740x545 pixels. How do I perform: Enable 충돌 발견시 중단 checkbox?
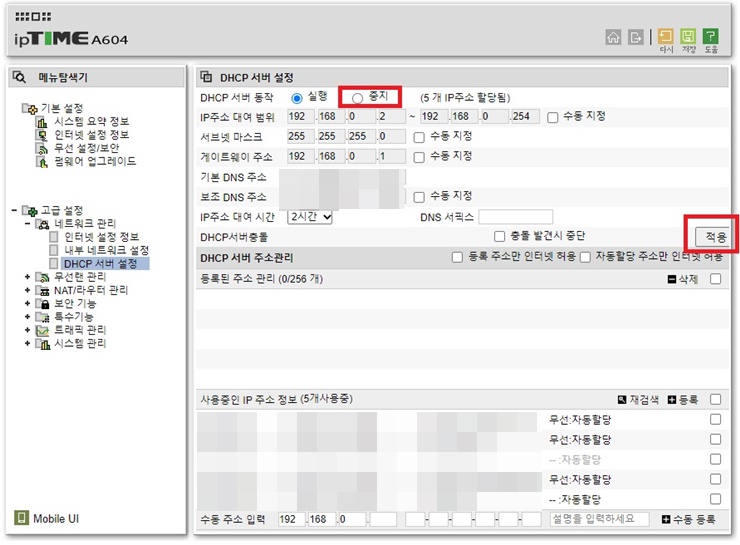[499, 236]
